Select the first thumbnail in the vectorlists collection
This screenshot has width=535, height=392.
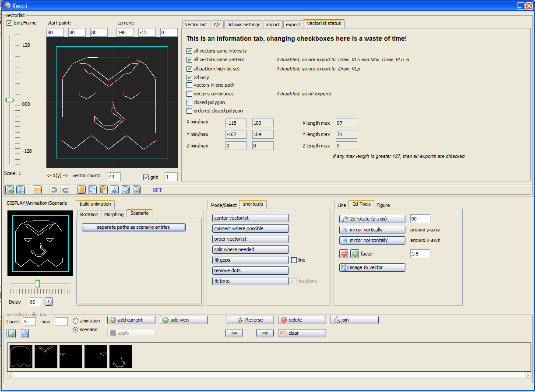click(x=21, y=357)
